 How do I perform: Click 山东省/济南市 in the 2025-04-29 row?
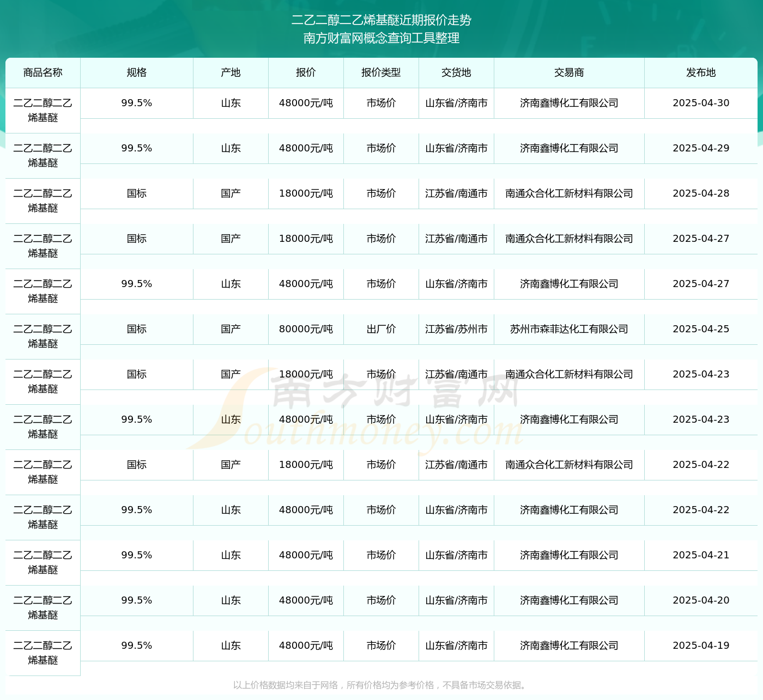pyautogui.click(x=457, y=148)
